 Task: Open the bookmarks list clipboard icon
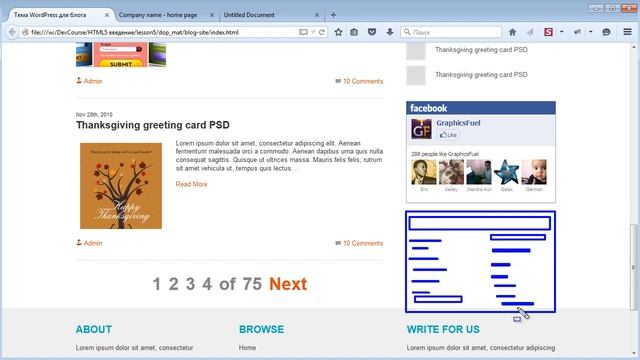(x=354, y=32)
